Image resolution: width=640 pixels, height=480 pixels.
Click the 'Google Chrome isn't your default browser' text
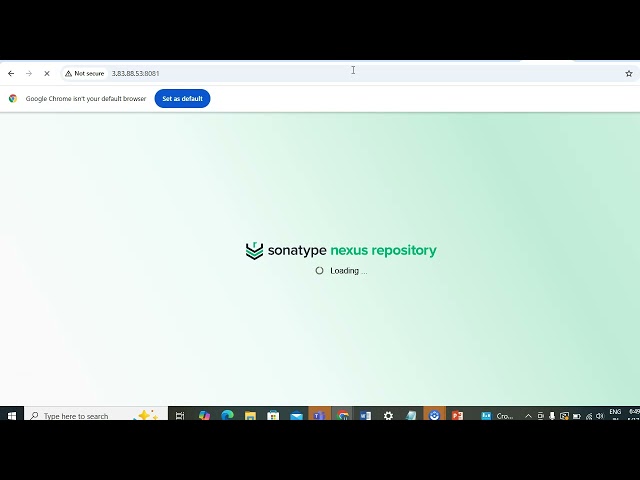(x=86, y=98)
